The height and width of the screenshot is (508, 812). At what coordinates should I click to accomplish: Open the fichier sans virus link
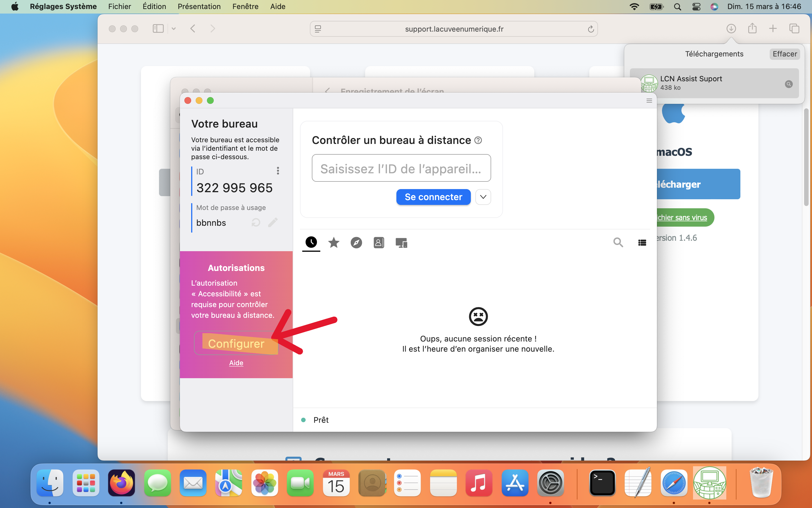point(682,217)
